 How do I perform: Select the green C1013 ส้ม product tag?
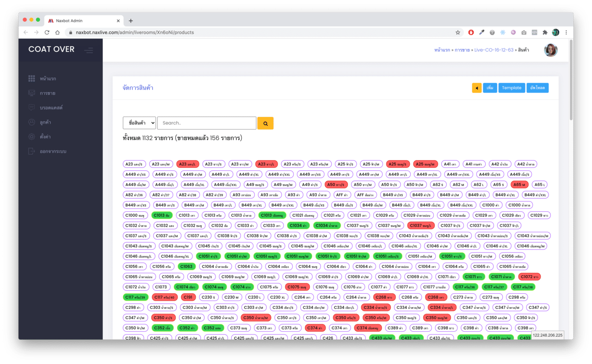[162, 215]
